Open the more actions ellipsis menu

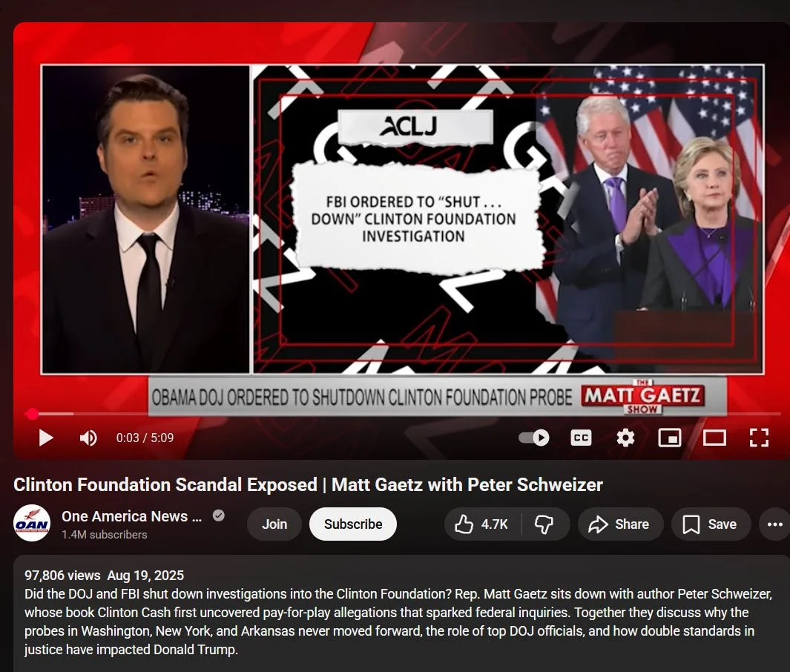[x=774, y=524]
